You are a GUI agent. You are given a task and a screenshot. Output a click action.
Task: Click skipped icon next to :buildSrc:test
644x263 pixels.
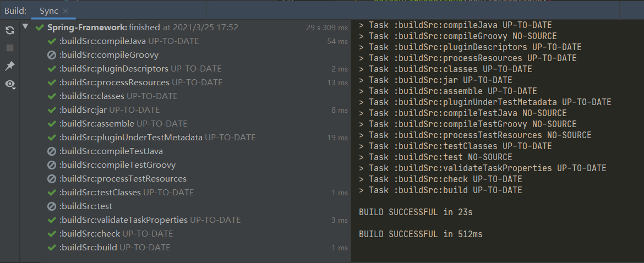52,206
